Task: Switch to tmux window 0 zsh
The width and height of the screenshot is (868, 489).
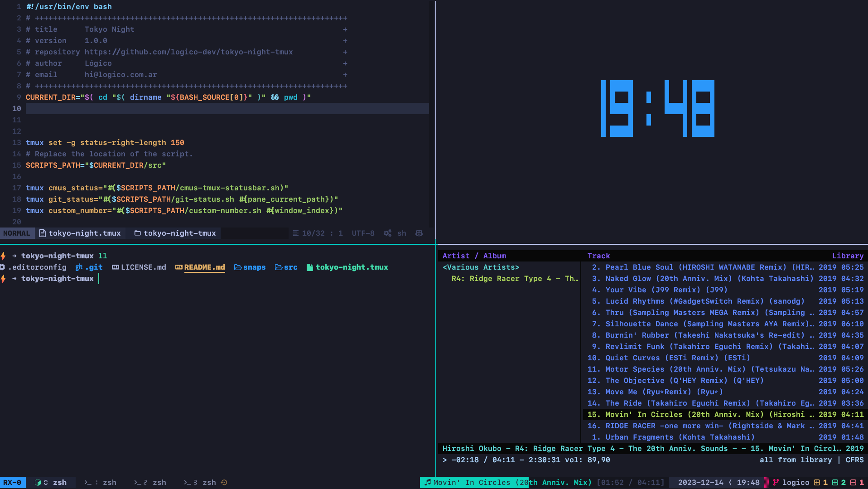Action: pos(51,483)
